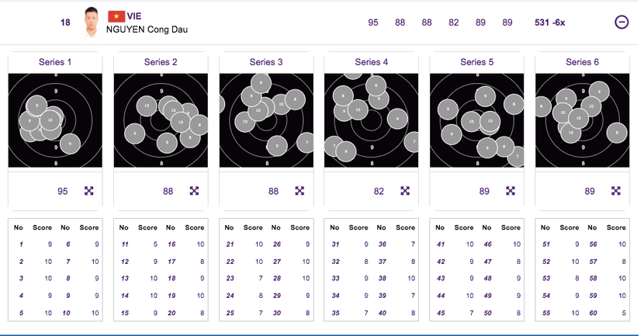Click the athlete's profile photo
The width and height of the screenshot is (644, 336).
point(93,23)
